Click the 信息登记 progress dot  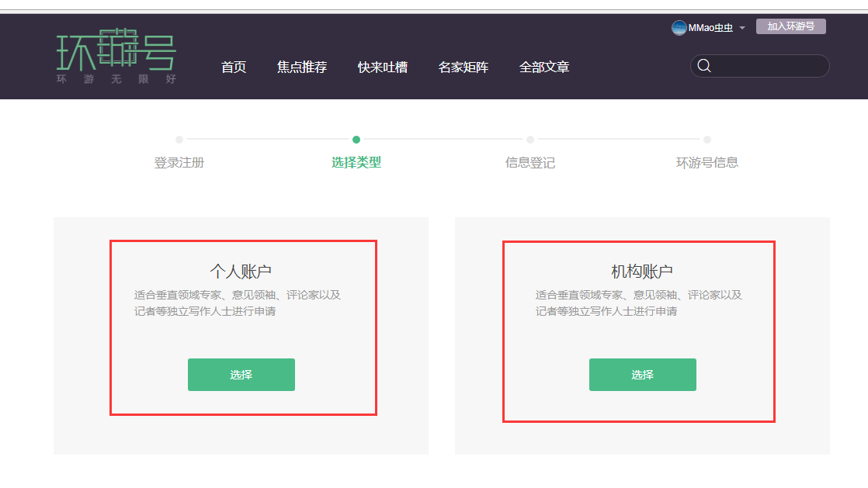(529, 140)
